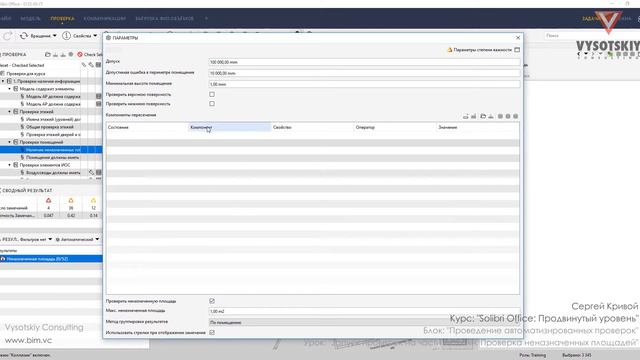Click the Оператор column header

395,127
